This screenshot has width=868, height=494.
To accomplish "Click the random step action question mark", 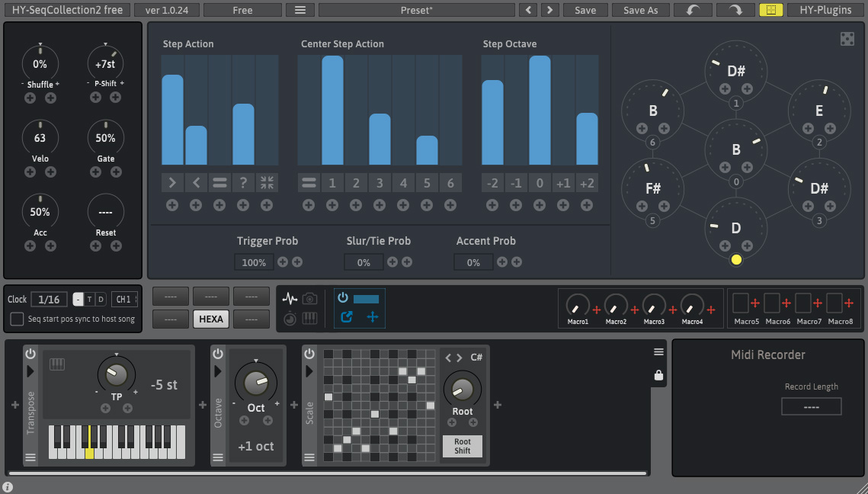I will [243, 183].
